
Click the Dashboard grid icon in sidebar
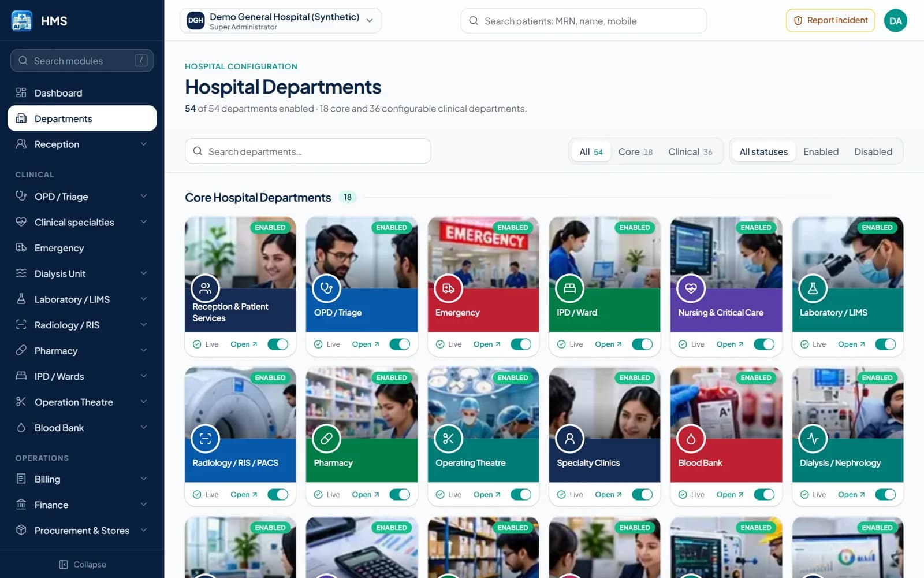(x=21, y=92)
